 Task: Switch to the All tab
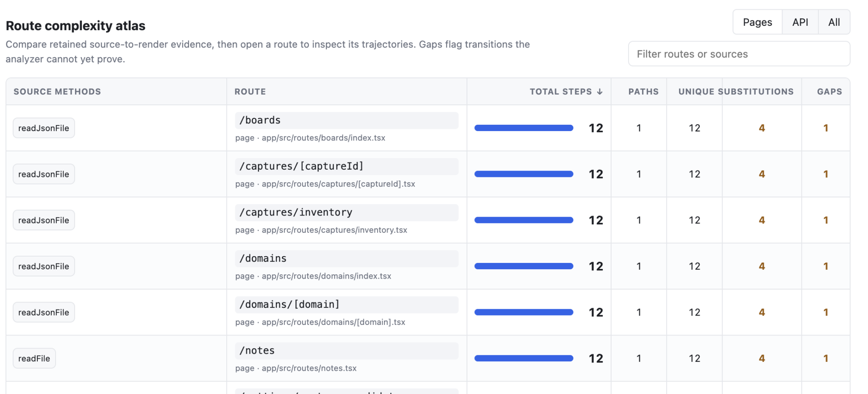click(834, 22)
